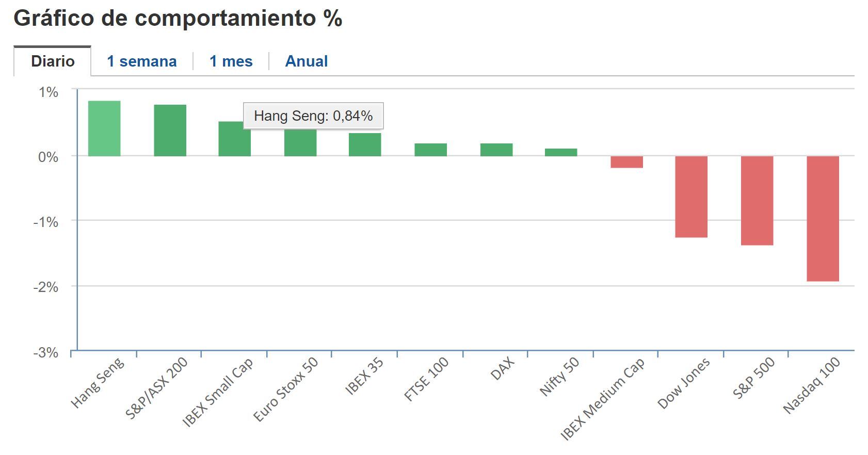Click the -3% y-axis label
868x455 pixels.
46,353
